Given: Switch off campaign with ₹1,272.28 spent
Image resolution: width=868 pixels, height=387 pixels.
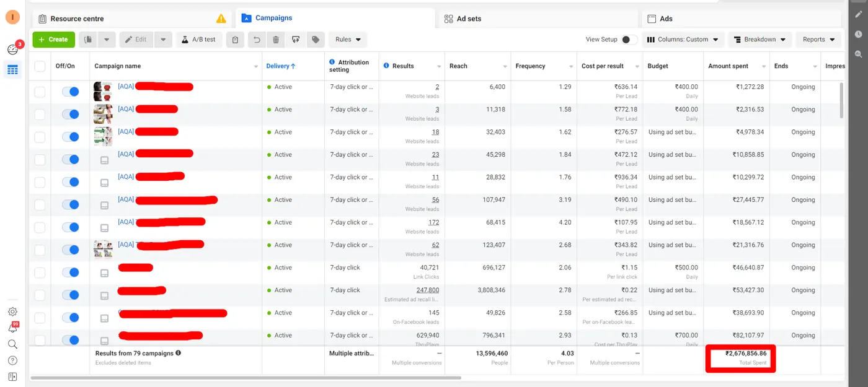Looking at the screenshot, I should click(x=71, y=92).
